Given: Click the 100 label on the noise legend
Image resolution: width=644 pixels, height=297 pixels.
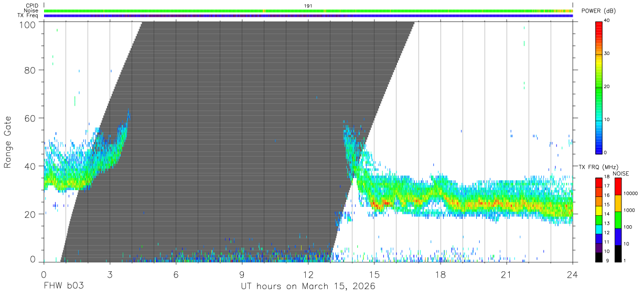Looking at the screenshot, I should 628,227.
